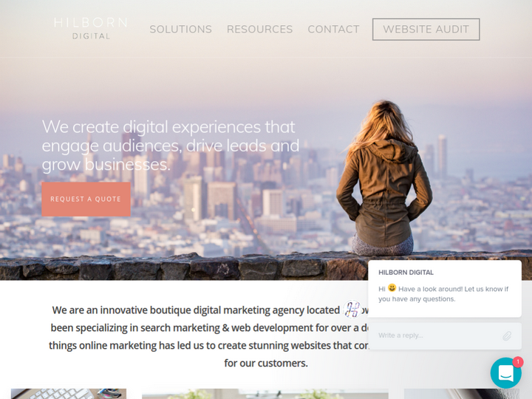The width and height of the screenshot is (532, 399).
Task: Open the Solutions menu
Action: coord(180,29)
